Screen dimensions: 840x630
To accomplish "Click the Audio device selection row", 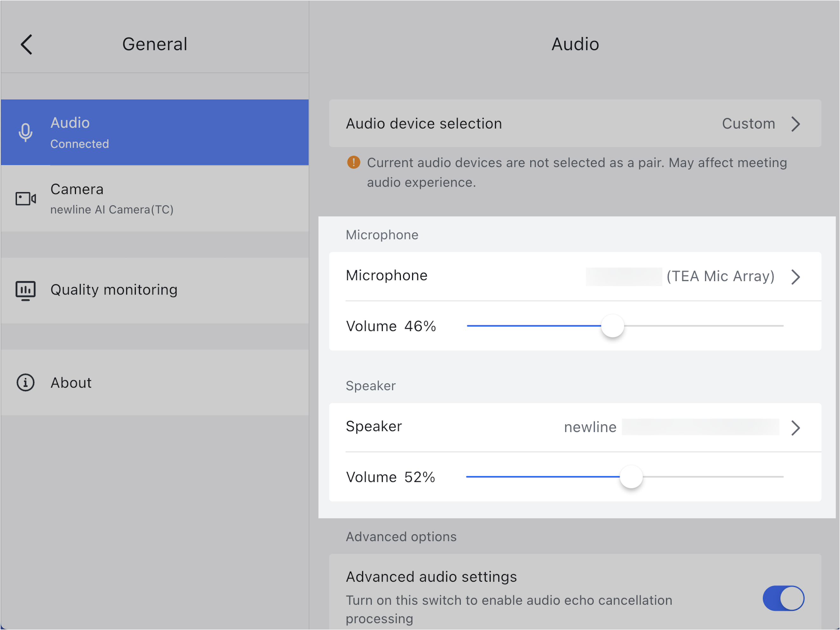I will (x=575, y=123).
